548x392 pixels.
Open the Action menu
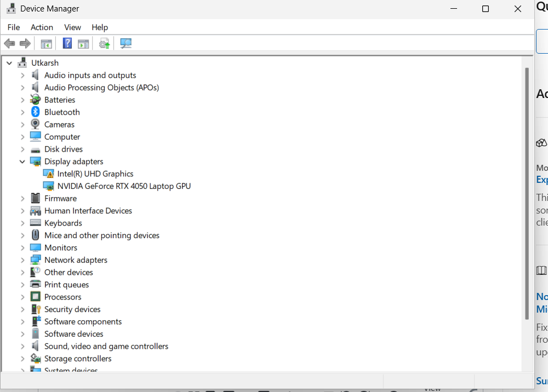[42, 27]
